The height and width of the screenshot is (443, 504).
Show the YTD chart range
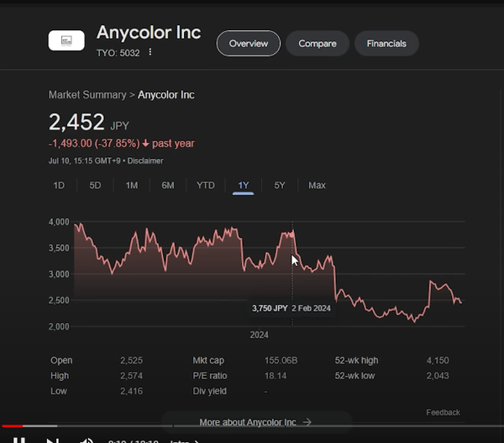point(206,185)
